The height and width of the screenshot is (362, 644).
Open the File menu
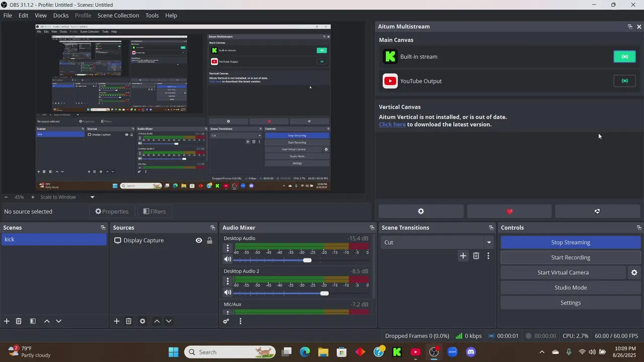8,15
